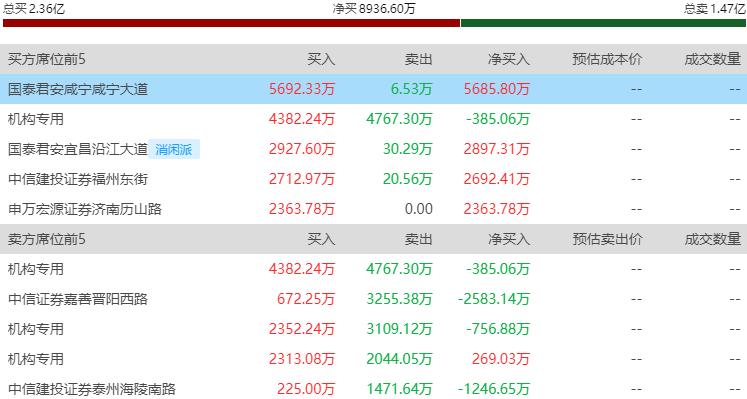Click the buyer table's 成交数量 header

point(713,59)
